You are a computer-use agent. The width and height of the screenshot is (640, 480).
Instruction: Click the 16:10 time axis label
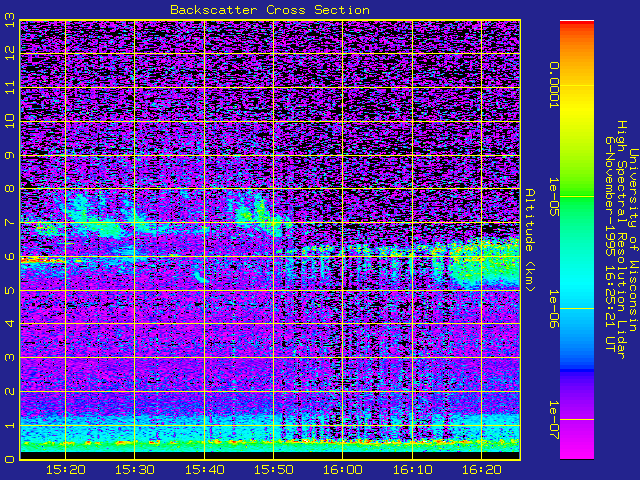tap(413, 470)
